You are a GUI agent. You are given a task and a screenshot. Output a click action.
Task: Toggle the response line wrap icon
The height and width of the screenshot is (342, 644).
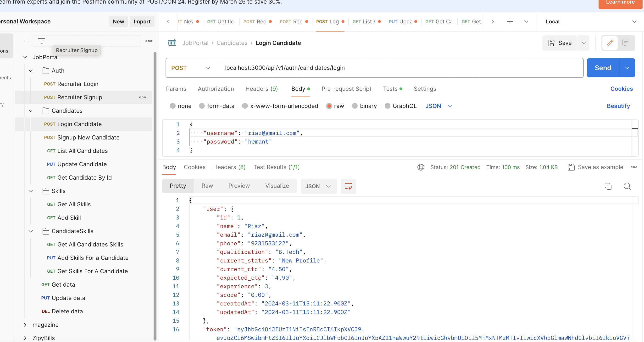tap(348, 186)
